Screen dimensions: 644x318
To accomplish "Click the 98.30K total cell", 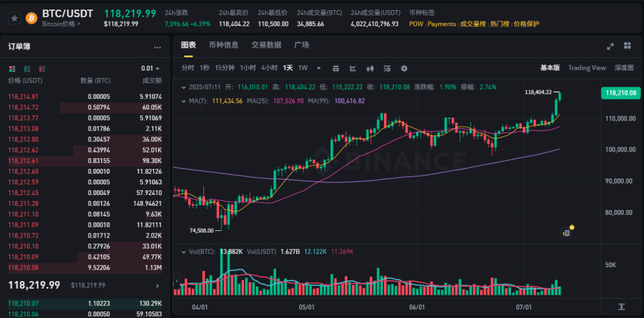I will pyautogui.click(x=152, y=161).
